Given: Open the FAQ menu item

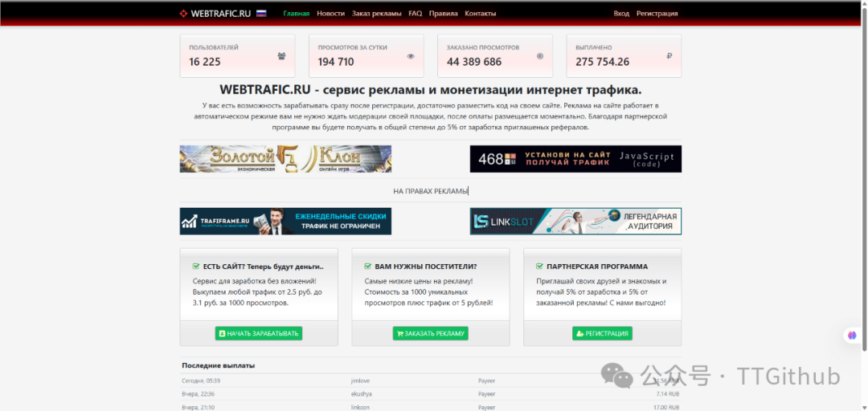Looking at the screenshot, I should 416,14.
